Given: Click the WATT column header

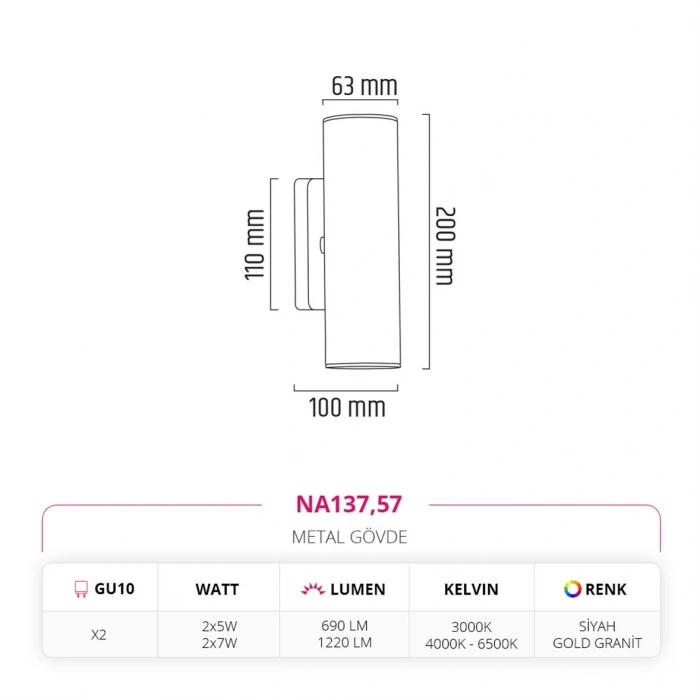Looking at the screenshot, I should pos(217,590).
